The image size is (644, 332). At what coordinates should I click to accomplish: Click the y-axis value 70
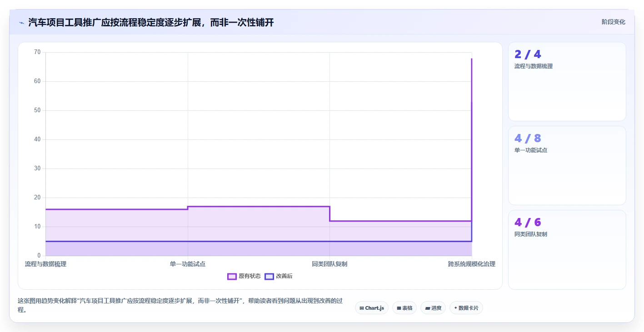(37, 52)
